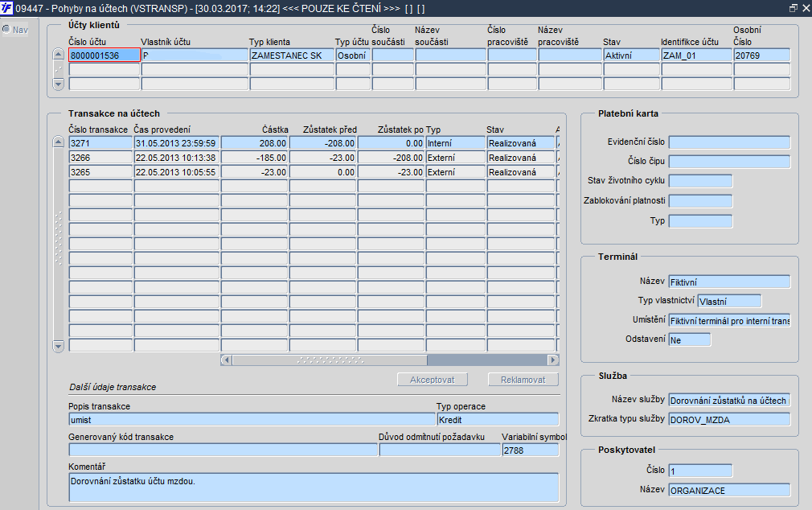The height and width of the screenshot is (510, 812).
Task: Select transaction row 3266
Action: [x=314, y=158]
